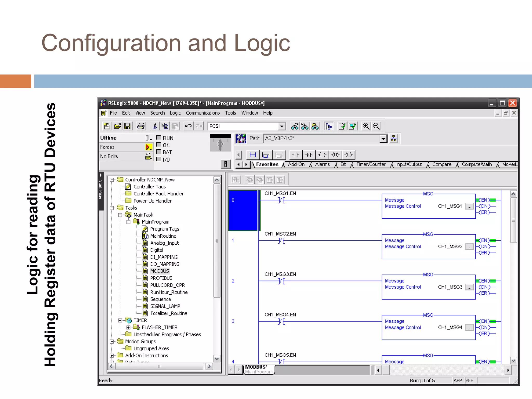Image resolution: width=532 pixels, height=399 pixels.
Task: Toggle the I/O indicator checkbox
Action: click(158, 159)
